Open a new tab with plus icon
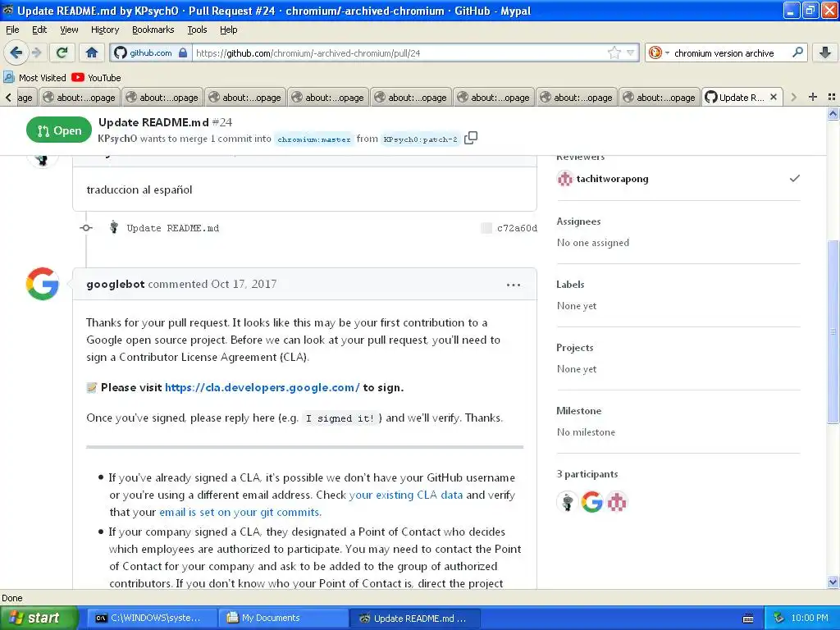840x630 pixels. (x=813, y=97)
